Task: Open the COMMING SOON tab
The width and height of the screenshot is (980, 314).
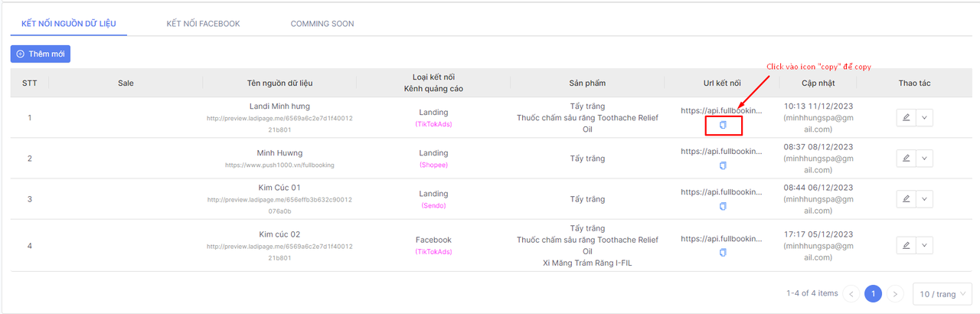Action: pos(322,24)
